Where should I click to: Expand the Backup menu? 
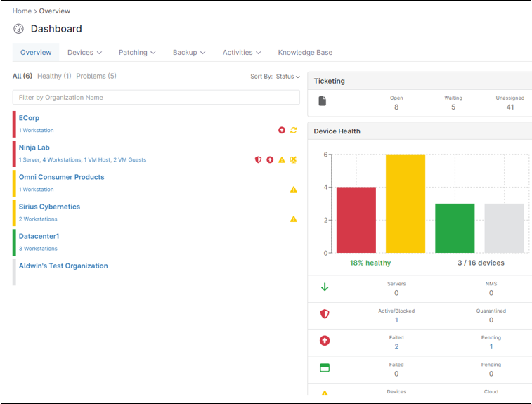click(x=189, y=53)
